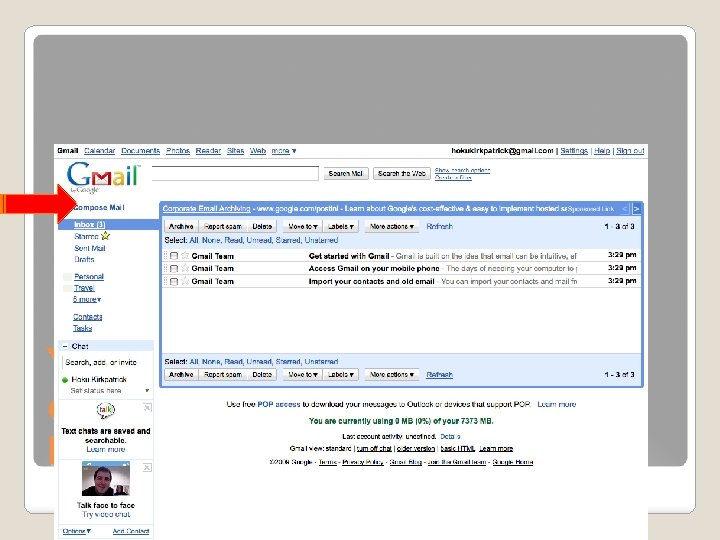Click the Search Mail button

click(346, 174)
